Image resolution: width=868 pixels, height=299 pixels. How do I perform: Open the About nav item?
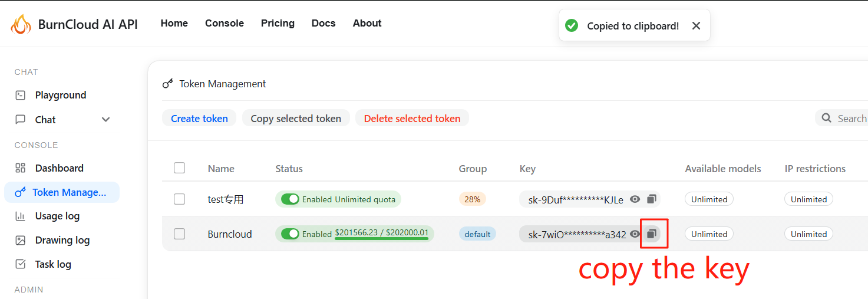[x=367, y=23]
